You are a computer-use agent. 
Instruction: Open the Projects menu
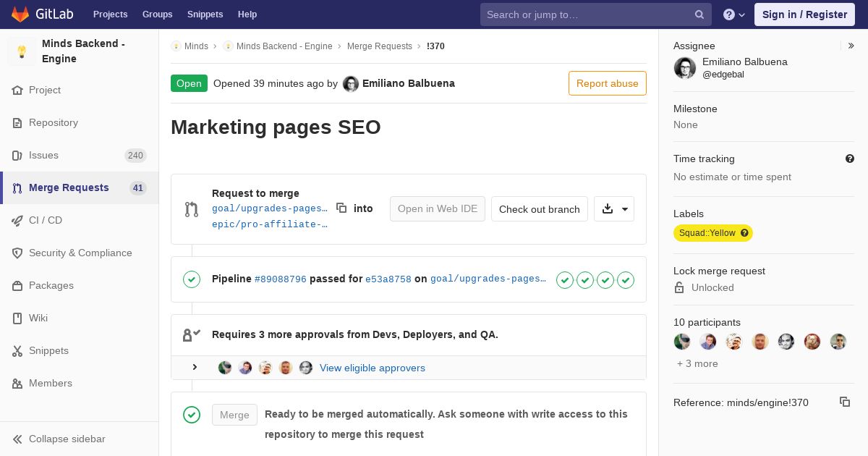[110, 14]
